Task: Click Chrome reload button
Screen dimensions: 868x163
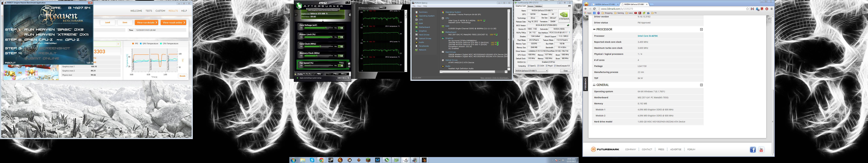Action: pos(594,9)
